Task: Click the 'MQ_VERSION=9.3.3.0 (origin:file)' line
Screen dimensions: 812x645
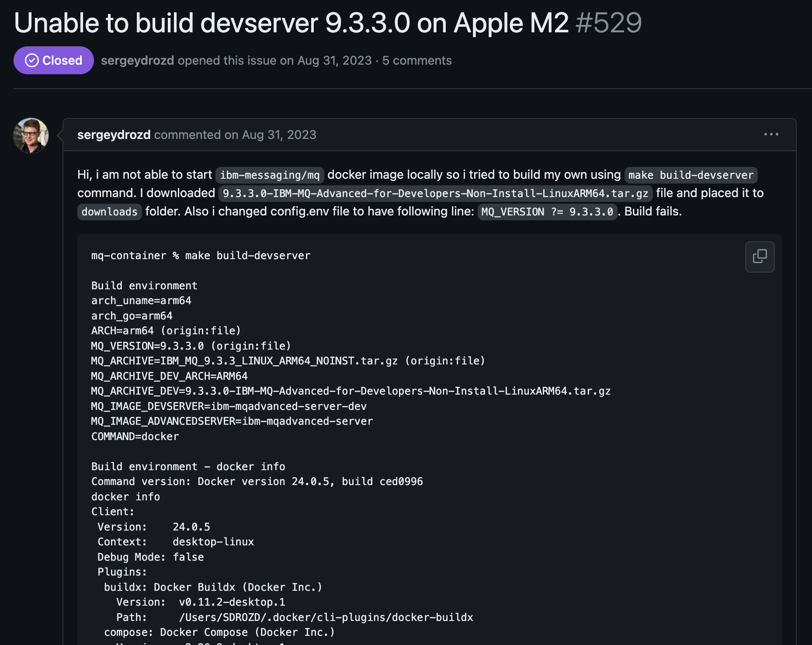Action: click(191, 346)
